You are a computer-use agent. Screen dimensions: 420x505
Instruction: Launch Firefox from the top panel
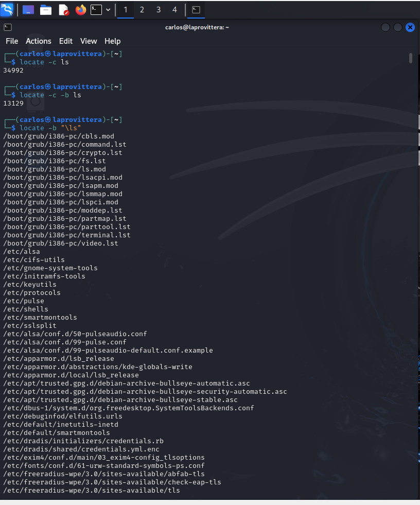point(81,10)
